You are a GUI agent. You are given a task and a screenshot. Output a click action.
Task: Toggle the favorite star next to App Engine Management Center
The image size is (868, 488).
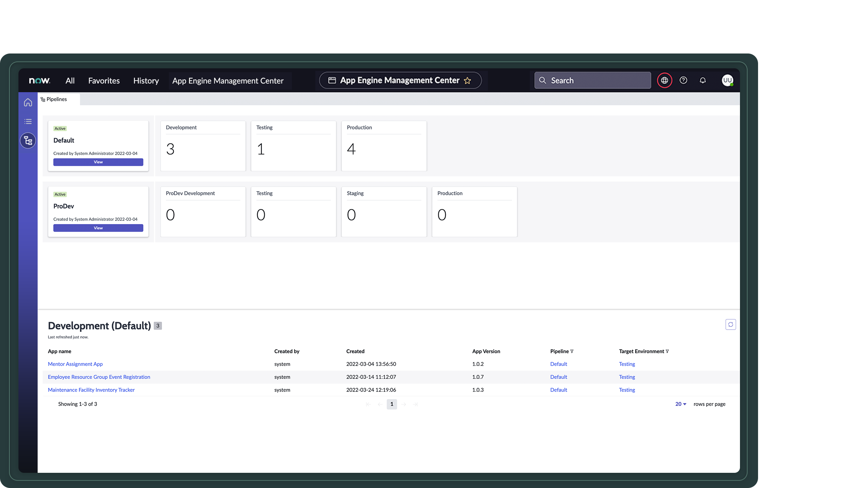(468, 80)
